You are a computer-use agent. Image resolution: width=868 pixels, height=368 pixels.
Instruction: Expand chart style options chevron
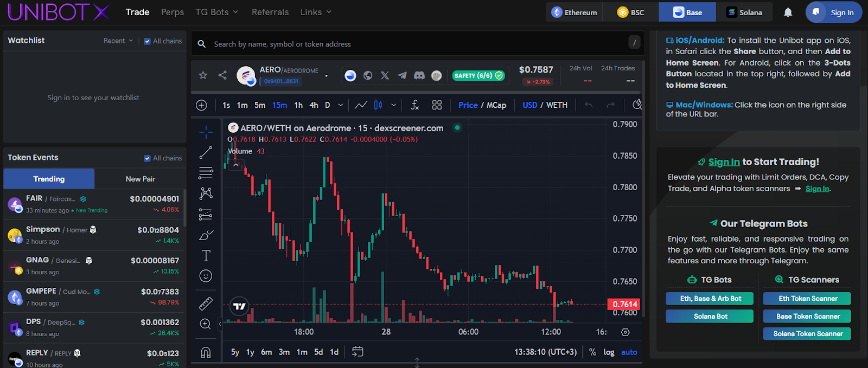[x=394, y=105]
